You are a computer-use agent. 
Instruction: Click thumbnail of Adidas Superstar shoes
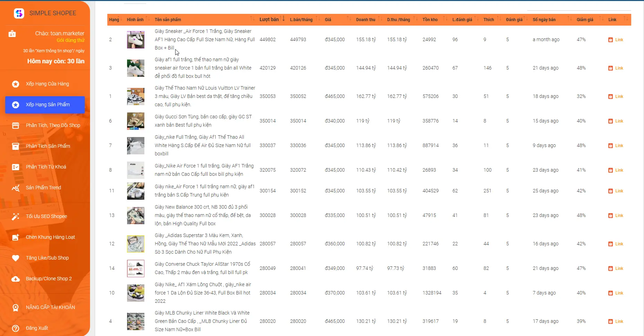pyautogui.click(x=136, y=244)
